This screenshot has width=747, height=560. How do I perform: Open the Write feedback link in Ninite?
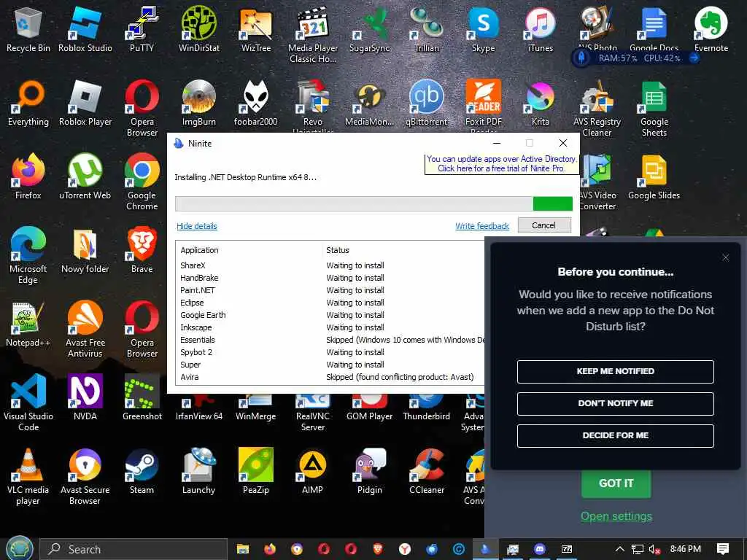click(x=482, y=226)
